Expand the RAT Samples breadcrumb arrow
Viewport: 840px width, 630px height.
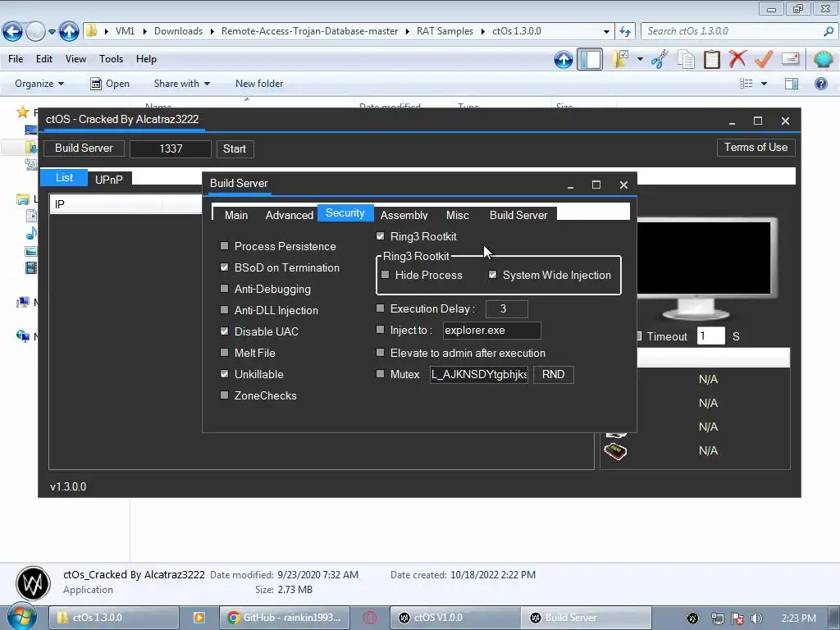pyautogui.click(x=482, y=32)
